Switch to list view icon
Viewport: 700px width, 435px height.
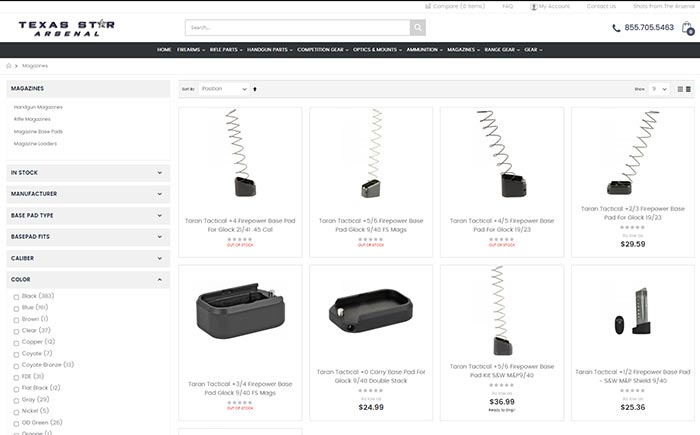pyautogui.click(x=688, y=89)
